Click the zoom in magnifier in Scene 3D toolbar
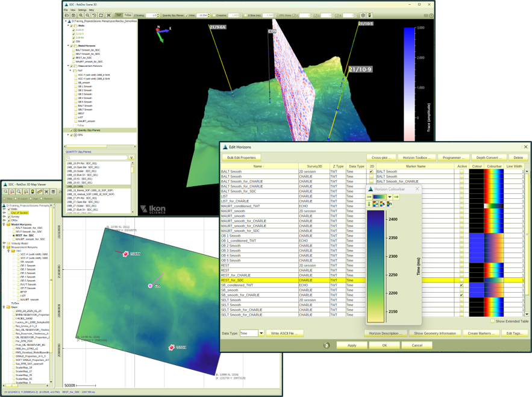This screenshot has height=397, width=532. (81, 15)
